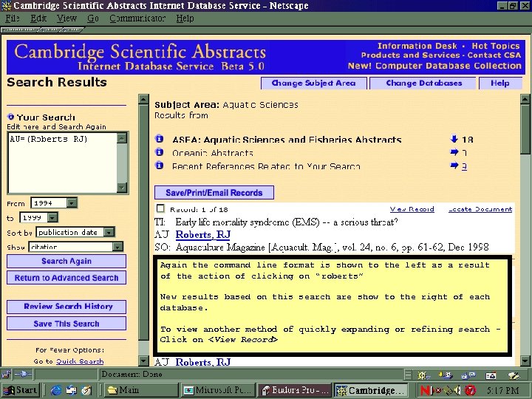
Task: Click the red N tray icon
Action: 426,391
